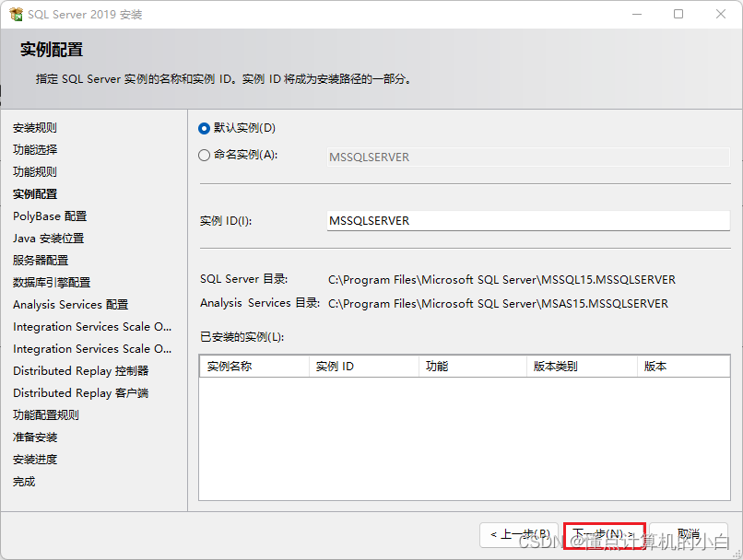Click the 实例 ID column header
This screenshot has height=560, width=743.
pyautogui.click(x=364, y=367)
